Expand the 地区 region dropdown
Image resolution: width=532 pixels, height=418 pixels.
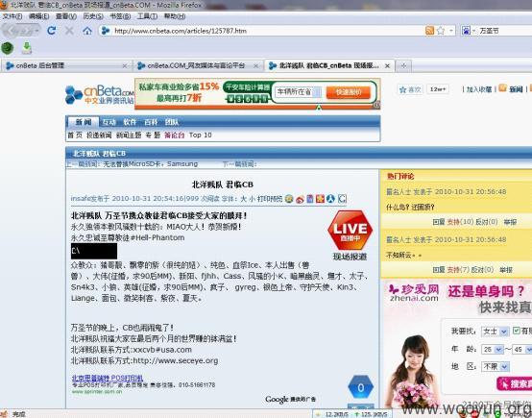pos(496,366)
